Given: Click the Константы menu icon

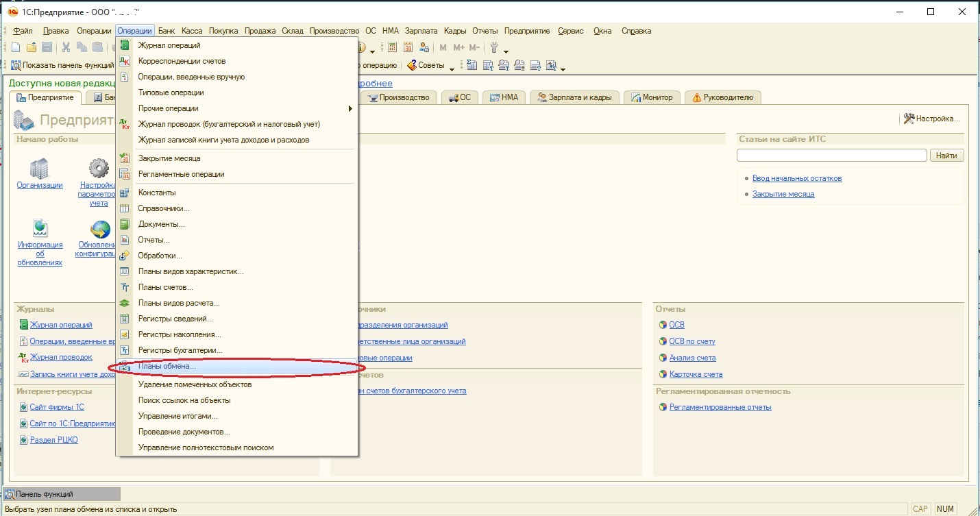Looking at the screenshot, I should [x=125, y=193].
